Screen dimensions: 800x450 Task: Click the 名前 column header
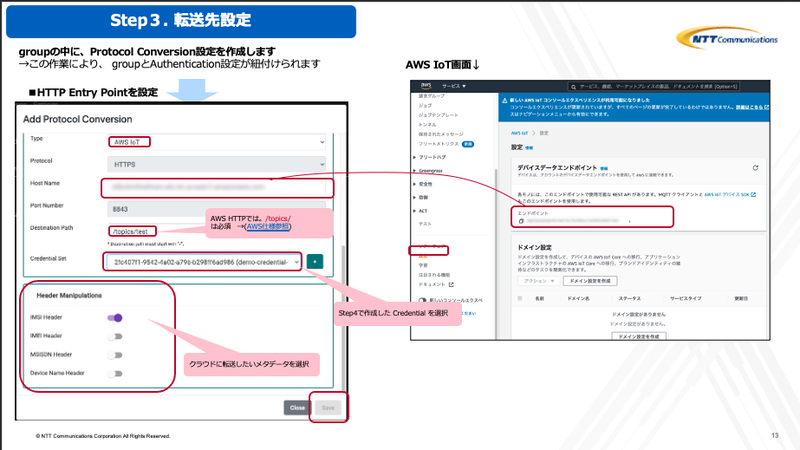tap(539, 298)
